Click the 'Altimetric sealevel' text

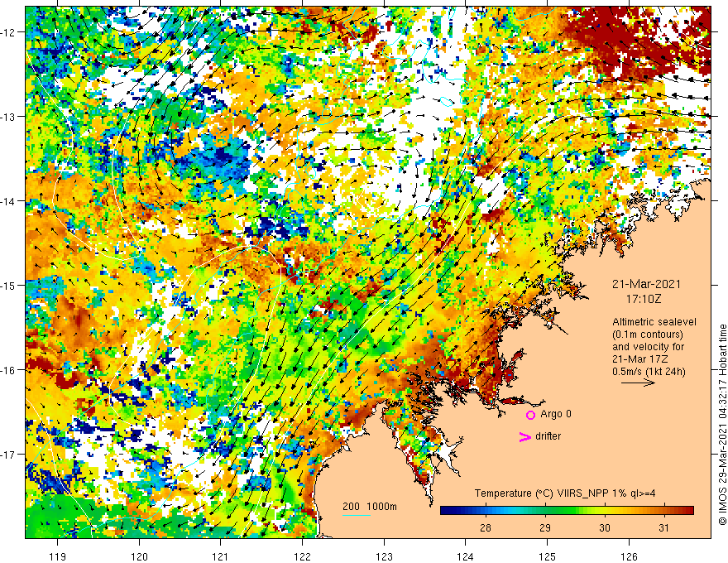click(x=654, y=322)
